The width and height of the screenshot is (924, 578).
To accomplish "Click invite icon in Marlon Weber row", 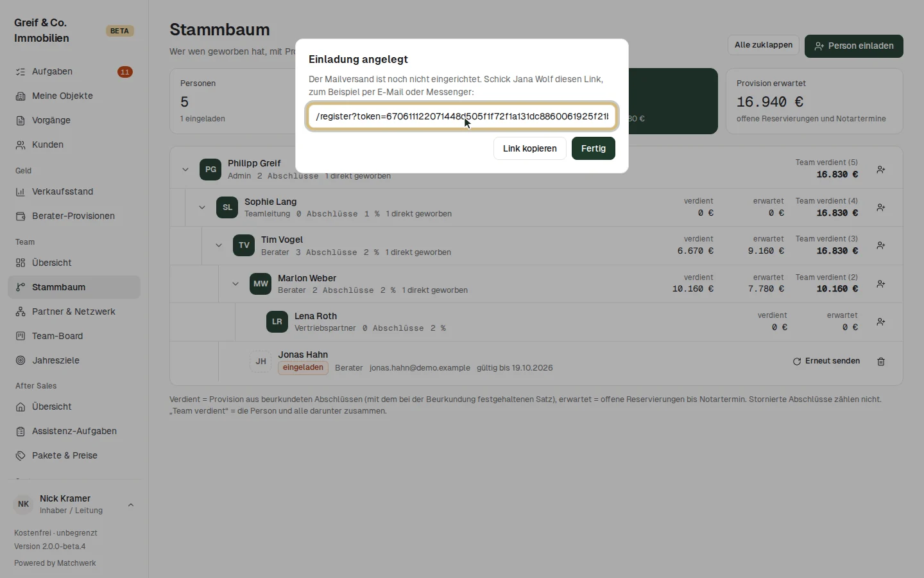I will (x=881, y=284).
